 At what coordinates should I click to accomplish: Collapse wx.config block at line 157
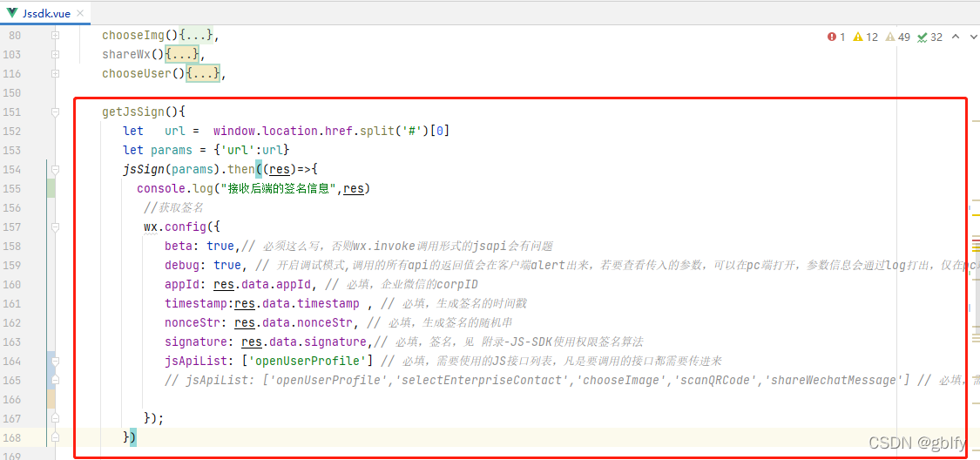(x=55, y=227)
